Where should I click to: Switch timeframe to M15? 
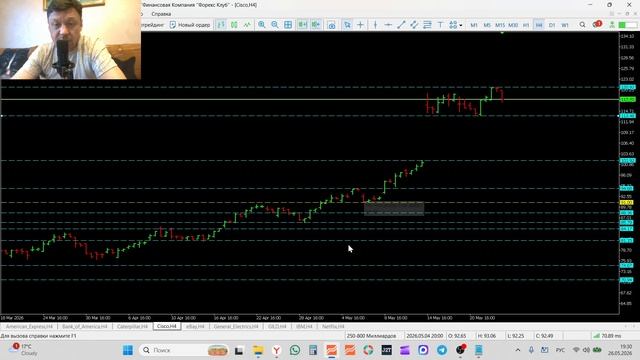tap(500, 25)
